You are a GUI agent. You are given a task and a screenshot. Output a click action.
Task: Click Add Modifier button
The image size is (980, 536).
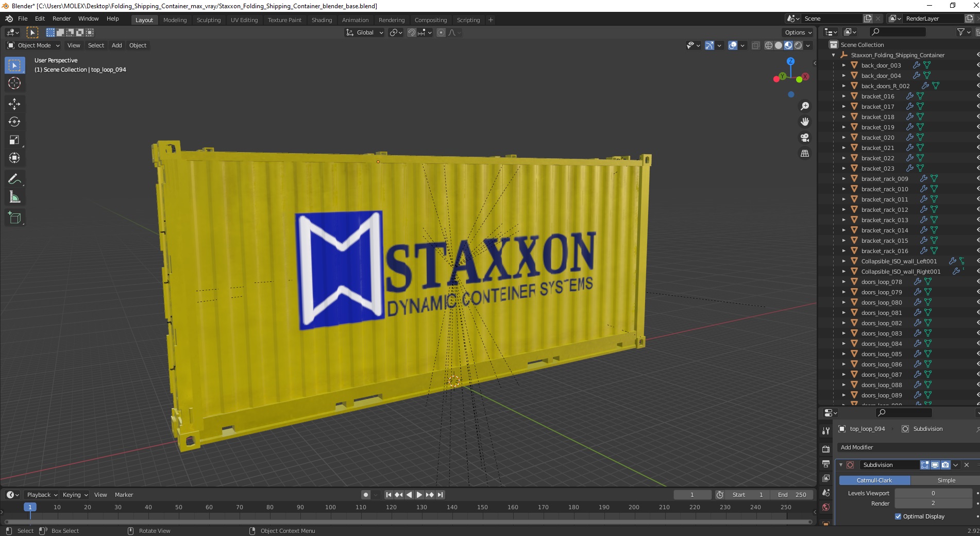(x=908, y=447)
